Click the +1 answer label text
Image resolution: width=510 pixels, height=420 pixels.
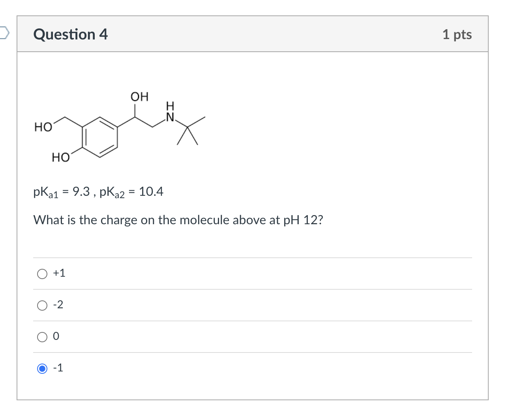59,273
